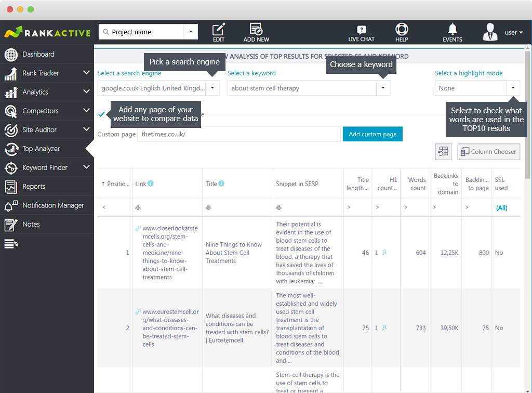The image size is (532, 393).
Task: Click the Keyword Finder icon
Action: pyautogui.click(x=11, y=168)
